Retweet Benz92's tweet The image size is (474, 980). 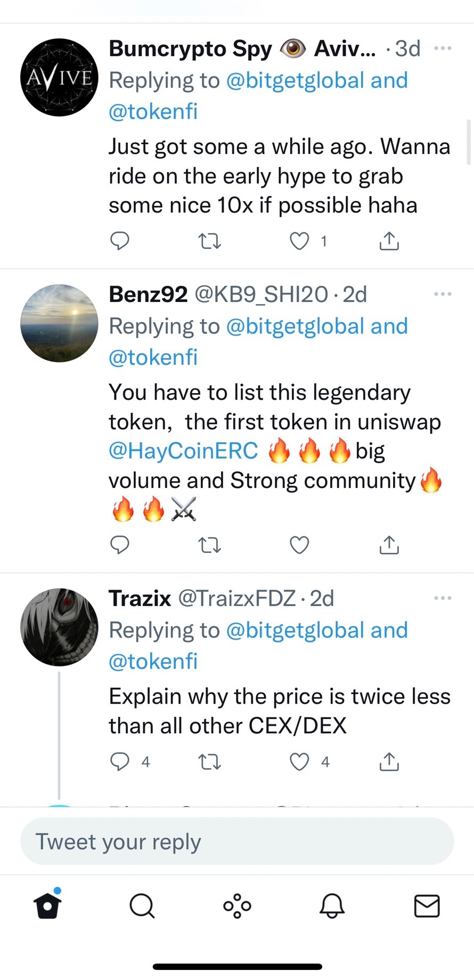tap(209, 545)
